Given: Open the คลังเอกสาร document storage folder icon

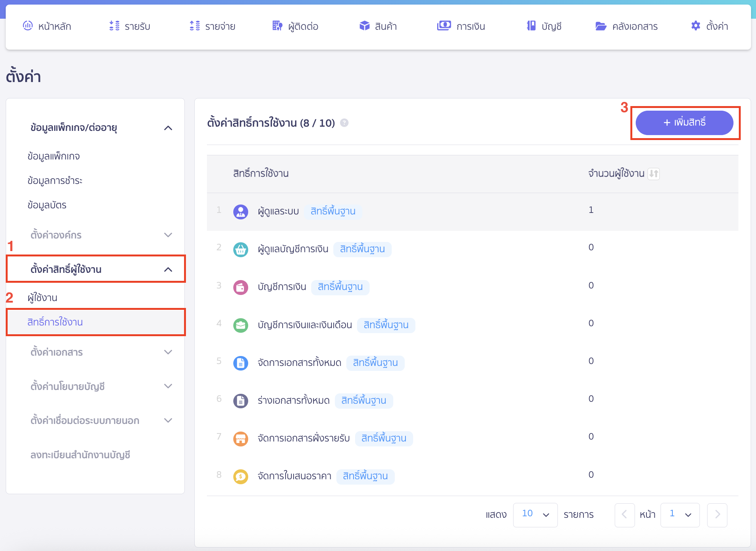Looking at the screenshot, I should click(x=601, y=26).
